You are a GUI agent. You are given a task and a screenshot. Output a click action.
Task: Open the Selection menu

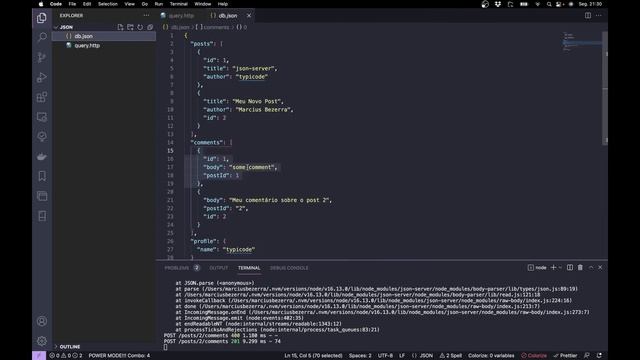pos(108,4)
